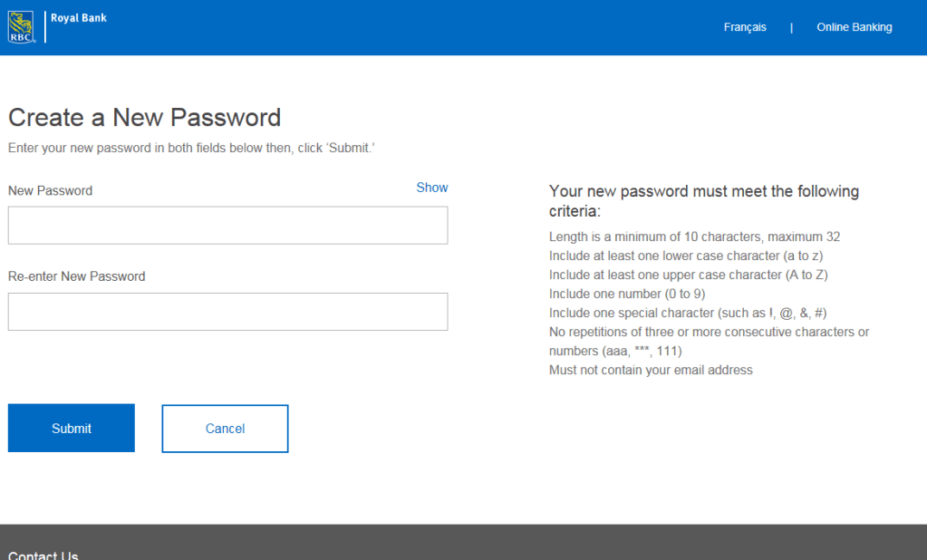Click the lower case character requirement

686,256
